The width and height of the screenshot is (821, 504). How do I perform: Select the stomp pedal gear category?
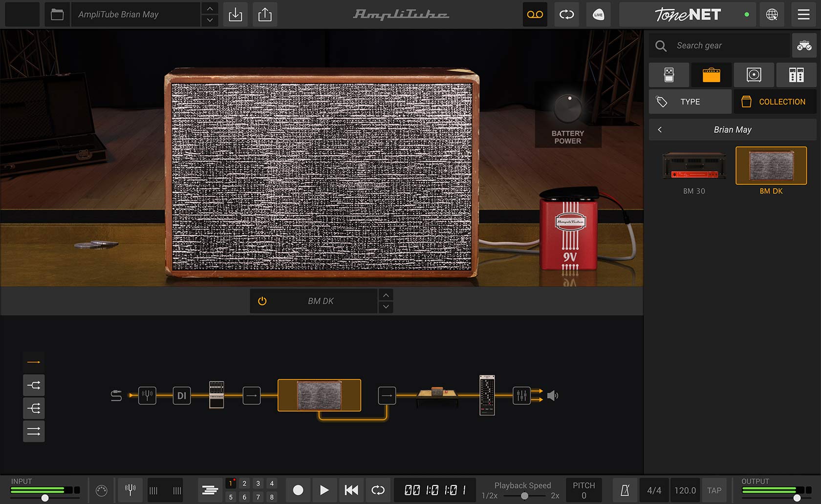click(669, 75)
